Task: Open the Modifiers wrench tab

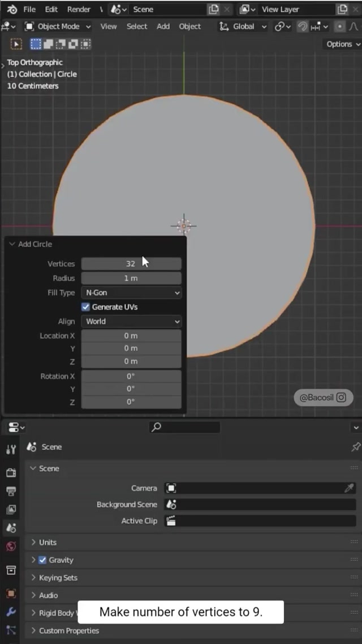Action: [11, 612]
